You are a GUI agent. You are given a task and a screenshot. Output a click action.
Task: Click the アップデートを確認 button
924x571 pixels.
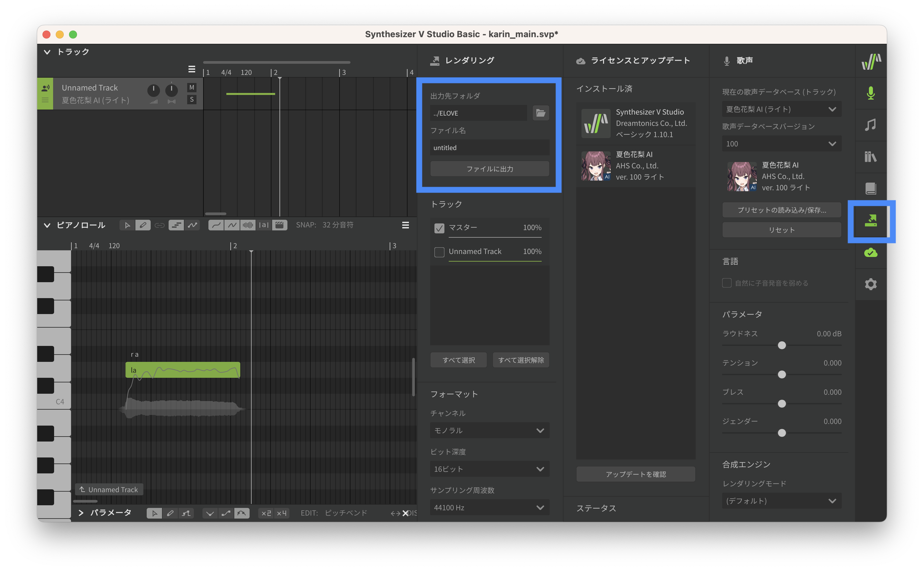(x=636, y=474)
